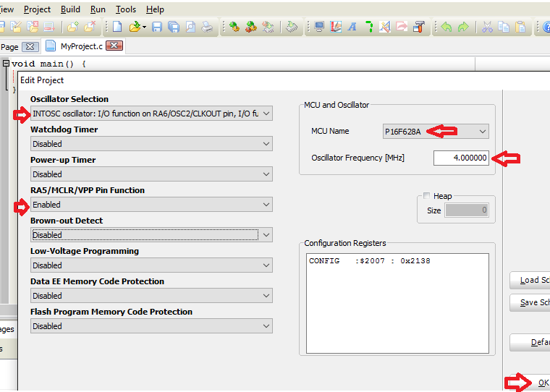Open the Data EE Memory Code Protection dropdown
The width and height of the screenshot is (550, 392).
151,296
